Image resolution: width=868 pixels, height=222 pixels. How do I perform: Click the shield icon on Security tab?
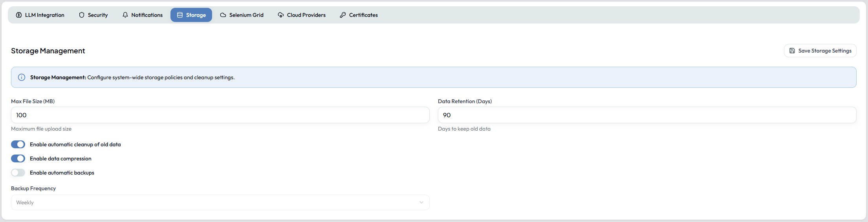[82, 15]
